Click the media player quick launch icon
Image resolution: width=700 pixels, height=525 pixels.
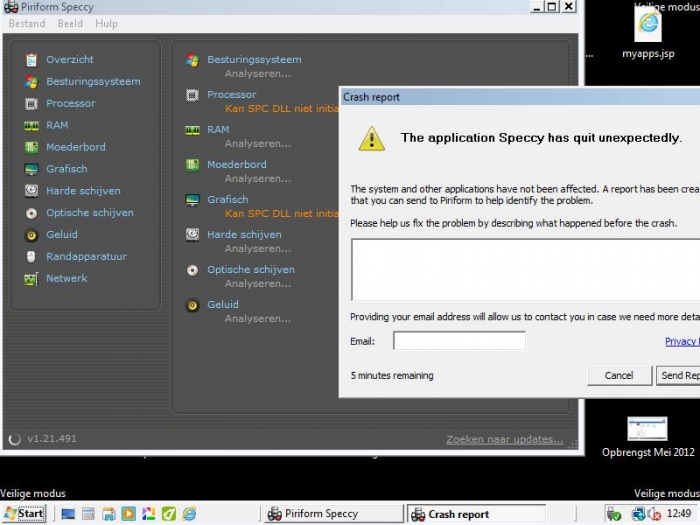tap(129, 514)
